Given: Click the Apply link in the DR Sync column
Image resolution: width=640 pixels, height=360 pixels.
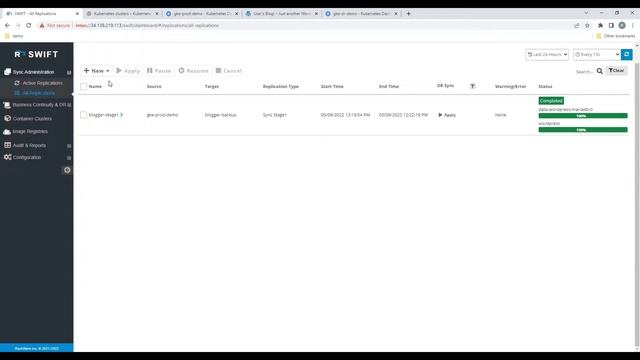Looking at the screenshot, I should [x=447, y=115].
